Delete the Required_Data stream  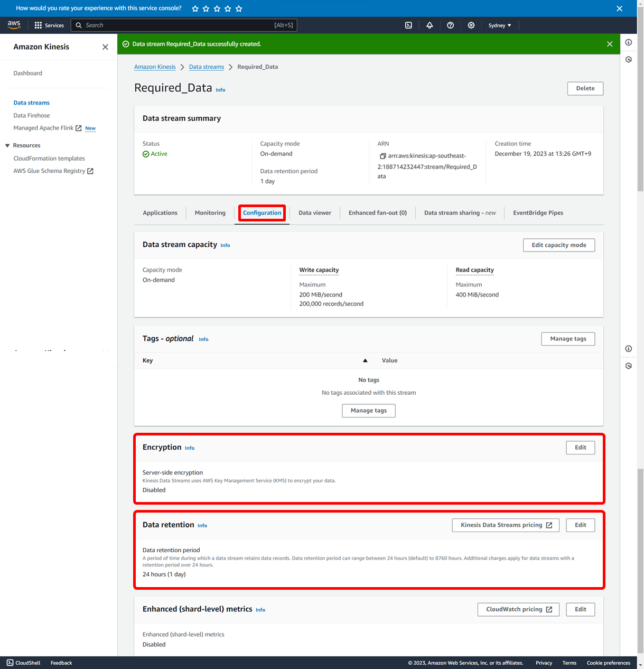coord(585,88)
